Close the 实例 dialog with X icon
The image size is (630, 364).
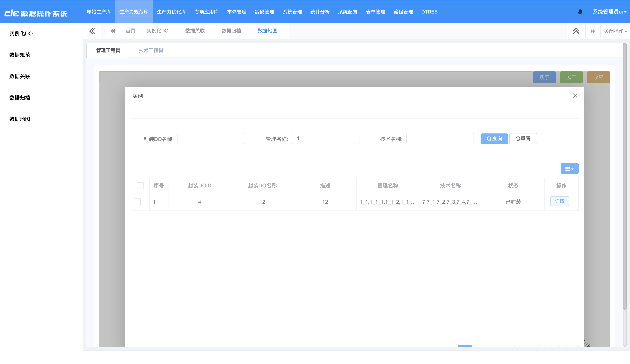point(575,96)
